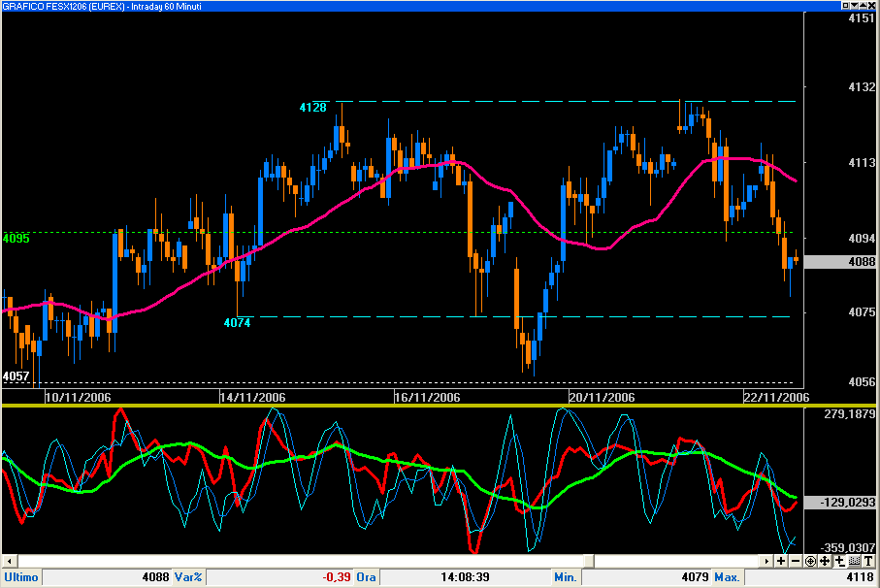Click the -0,39 variation value
Viewport: 880px width, 588px height.
coord(337,577)
